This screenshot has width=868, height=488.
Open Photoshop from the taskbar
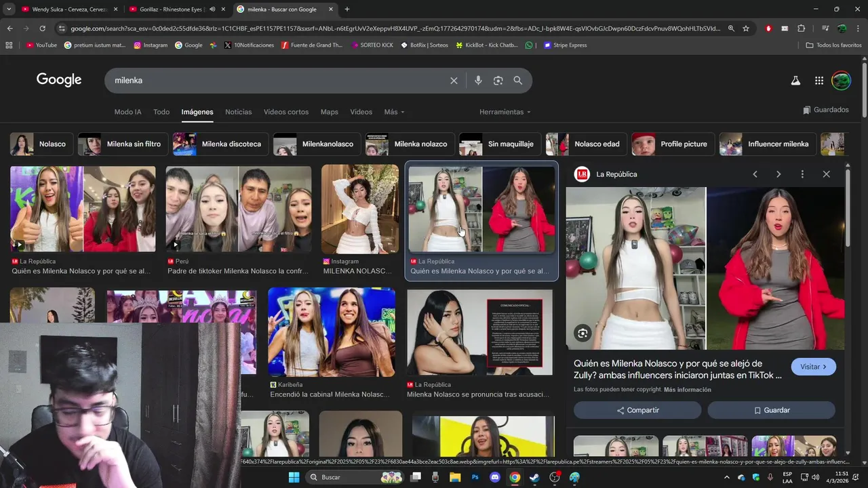pos(475,477)
